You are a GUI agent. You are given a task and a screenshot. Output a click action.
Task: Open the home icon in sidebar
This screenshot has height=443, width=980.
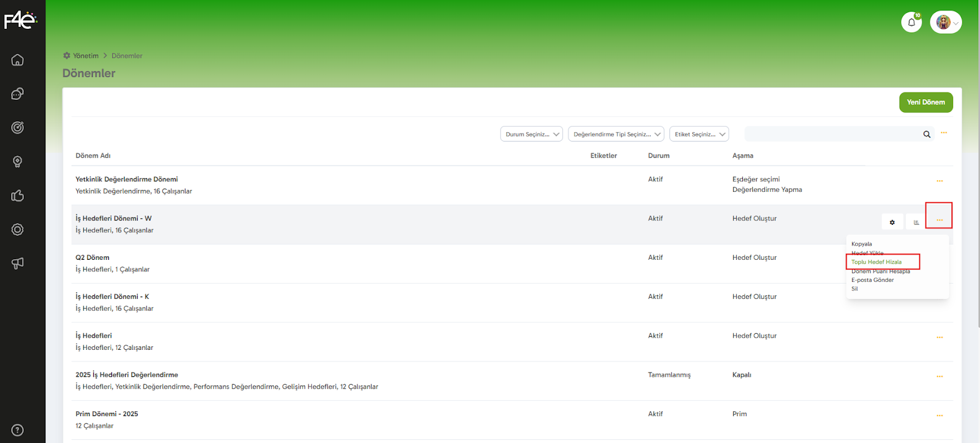point(18,60)
